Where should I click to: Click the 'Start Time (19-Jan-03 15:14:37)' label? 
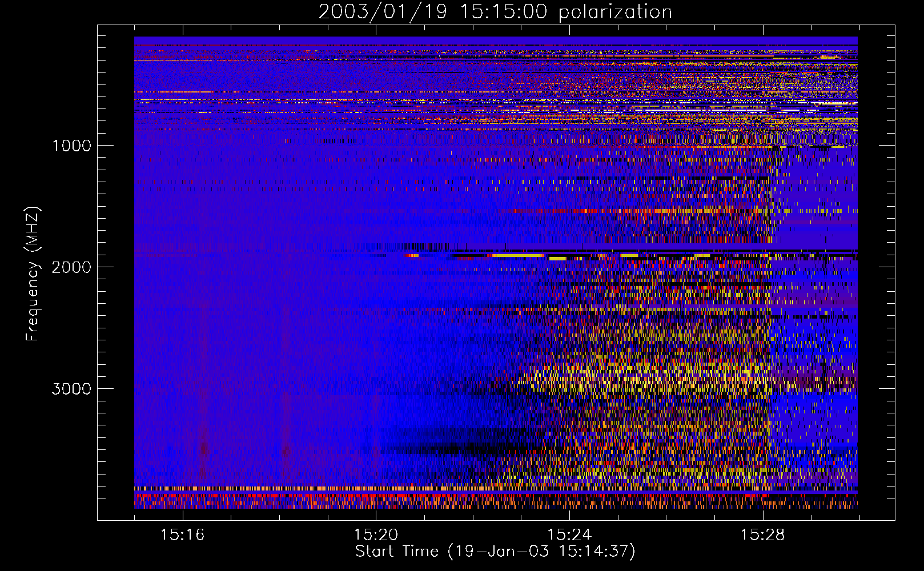tap(495, 552)
